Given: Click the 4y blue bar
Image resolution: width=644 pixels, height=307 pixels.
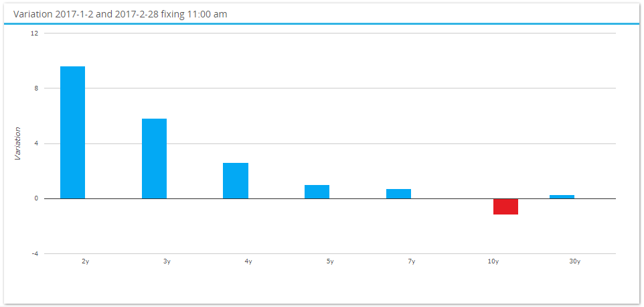Looking at the screenshot, I should click(x=236, y=181).
